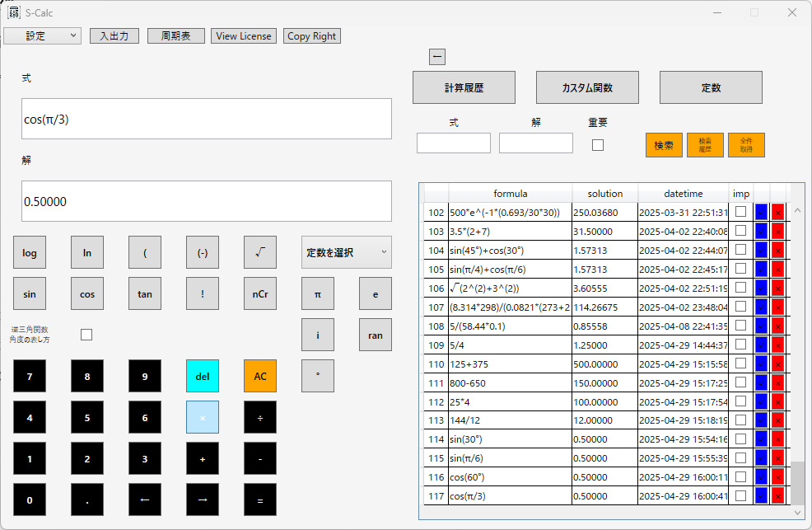Click the sin function key

pyautogui.click(x=30, y=293)
